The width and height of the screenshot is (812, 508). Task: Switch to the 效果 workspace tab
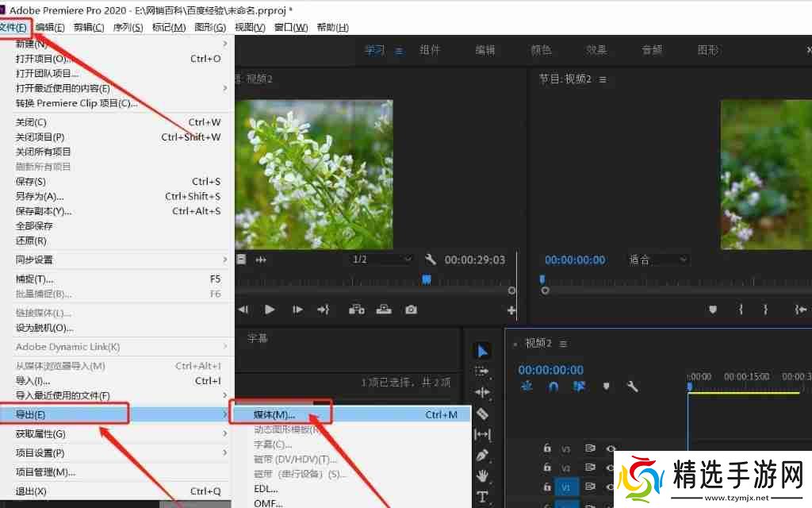tap(596, 49)
